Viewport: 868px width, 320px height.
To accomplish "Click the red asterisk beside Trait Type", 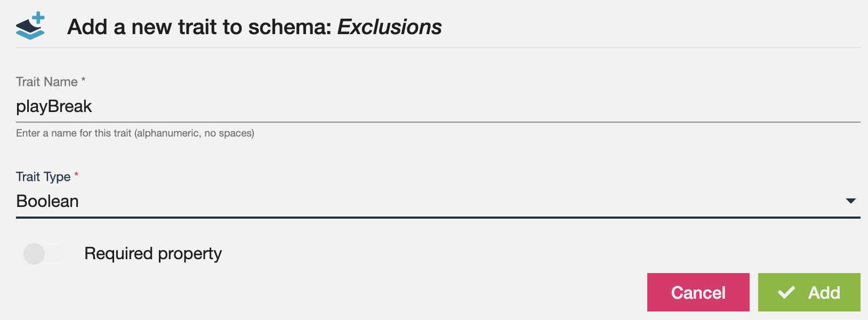I will coord(76,174).
